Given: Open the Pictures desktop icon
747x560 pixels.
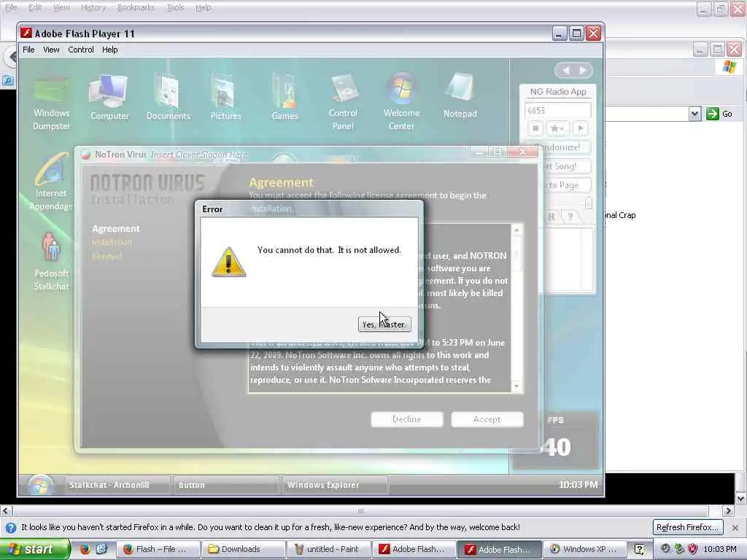Looking at the screenshot, I should [x=225, y=98].
